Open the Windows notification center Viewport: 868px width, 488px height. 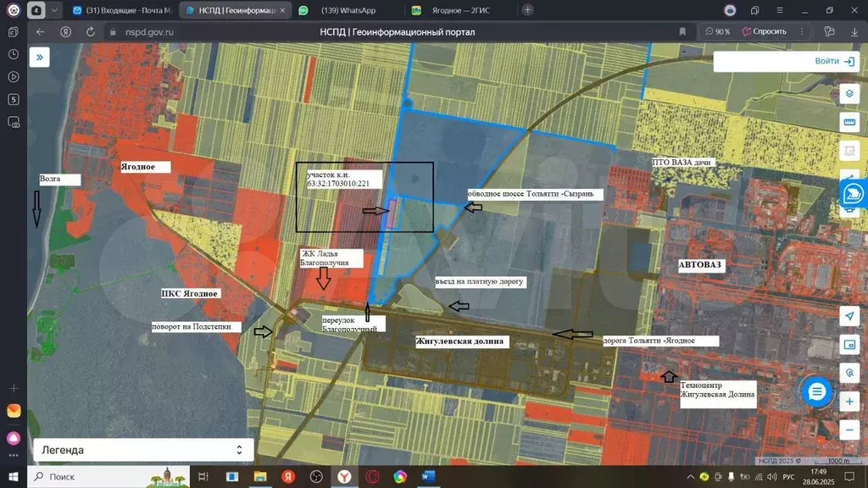click(849, 476)
